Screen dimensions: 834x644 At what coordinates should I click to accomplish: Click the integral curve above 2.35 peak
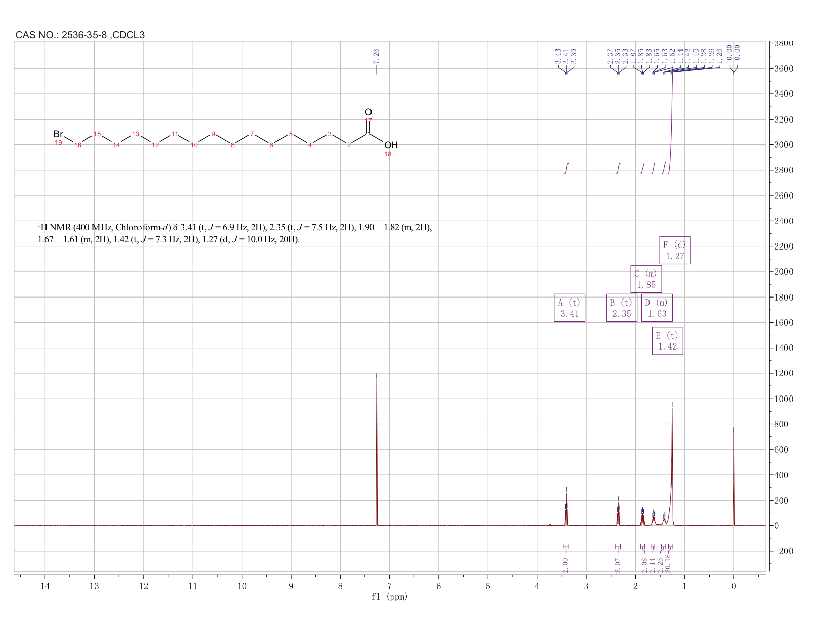[x=618, y=169]
